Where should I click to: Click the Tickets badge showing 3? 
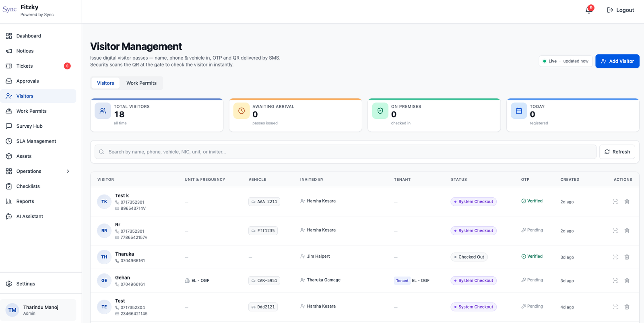67,66
